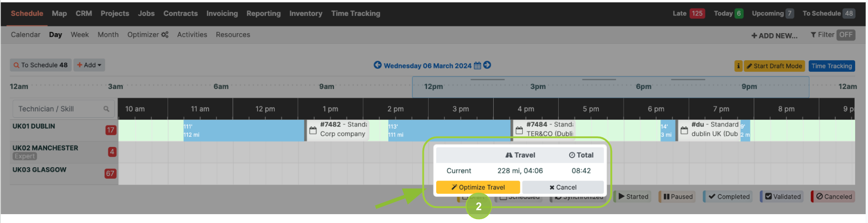Click the Optimizer gears icon
This screenshot has width=868, height=223.
[x=165, y=35]
